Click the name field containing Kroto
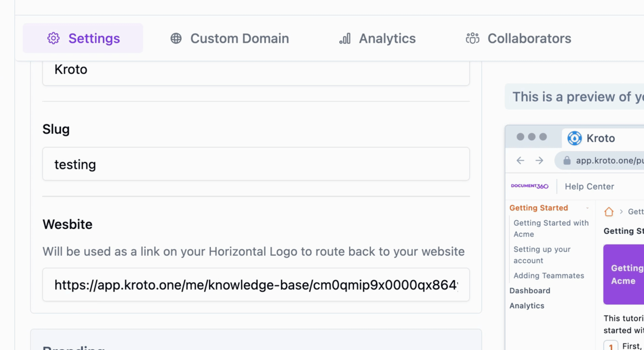 (x=256, y=70)
